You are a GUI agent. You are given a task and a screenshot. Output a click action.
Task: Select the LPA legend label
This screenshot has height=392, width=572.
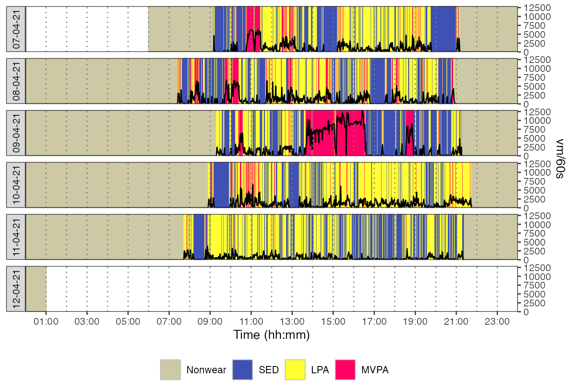320,370
